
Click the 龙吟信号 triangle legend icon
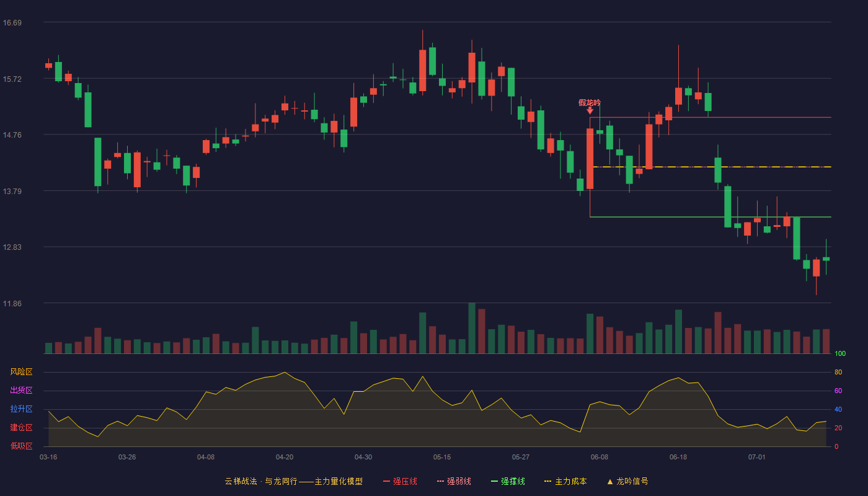[x=610, y=481]
